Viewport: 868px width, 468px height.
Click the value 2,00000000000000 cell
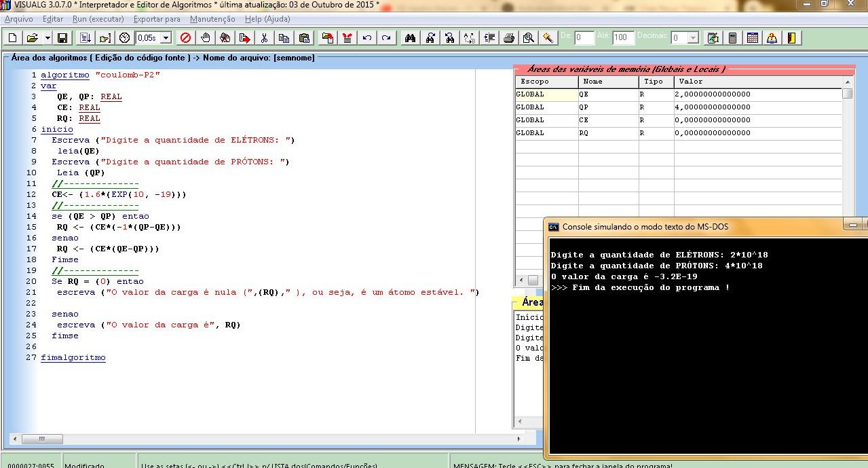(758, 94)
